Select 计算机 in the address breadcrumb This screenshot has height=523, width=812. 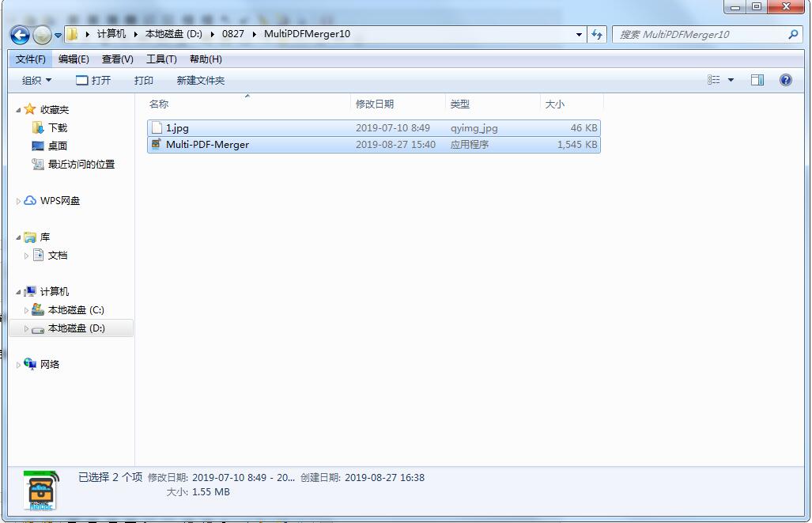click(x=111, y=34)
